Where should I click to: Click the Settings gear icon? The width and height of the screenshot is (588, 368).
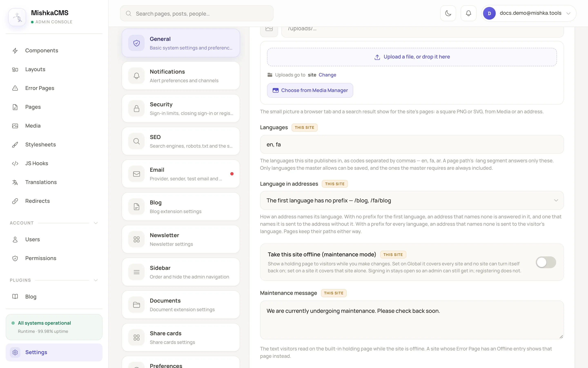click(x=15, y=352)
